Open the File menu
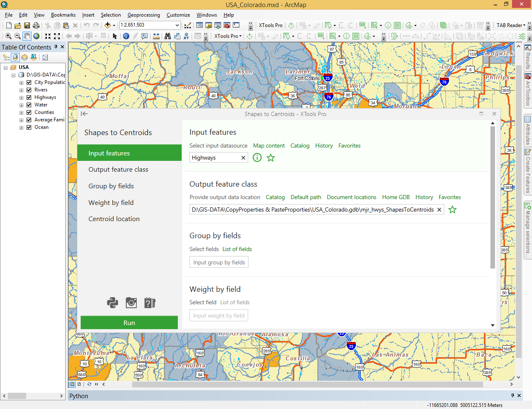Image resolution: width=532 pixels, height=409 pixels. click(9, 15)
